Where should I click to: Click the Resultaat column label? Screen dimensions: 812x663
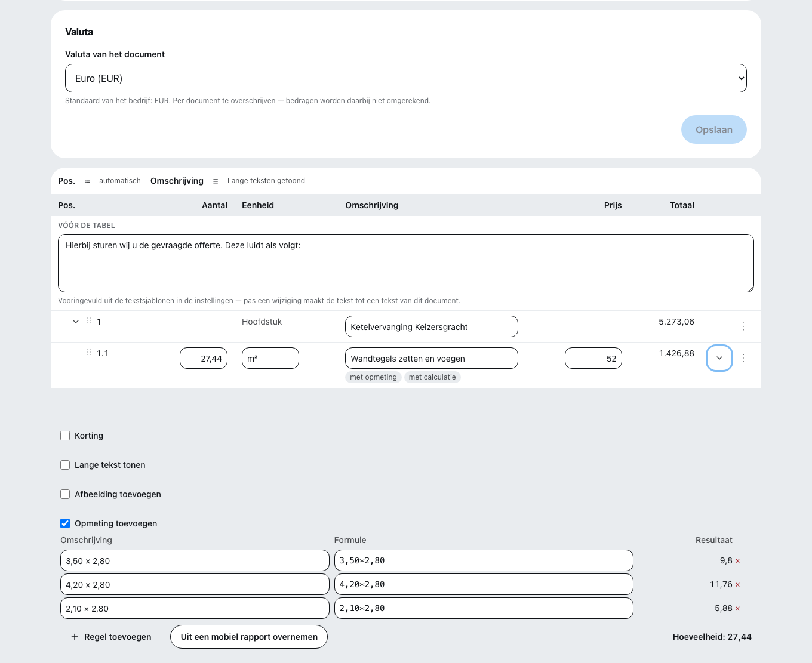714,540
